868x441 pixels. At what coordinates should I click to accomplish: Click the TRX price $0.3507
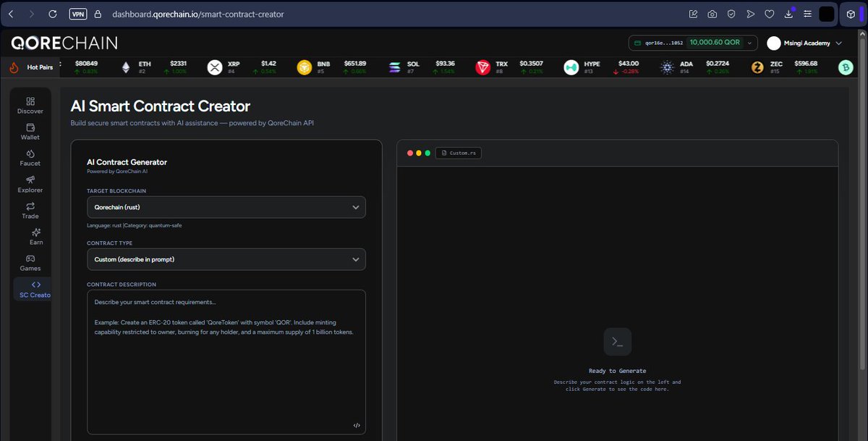[x=531, y=64]
